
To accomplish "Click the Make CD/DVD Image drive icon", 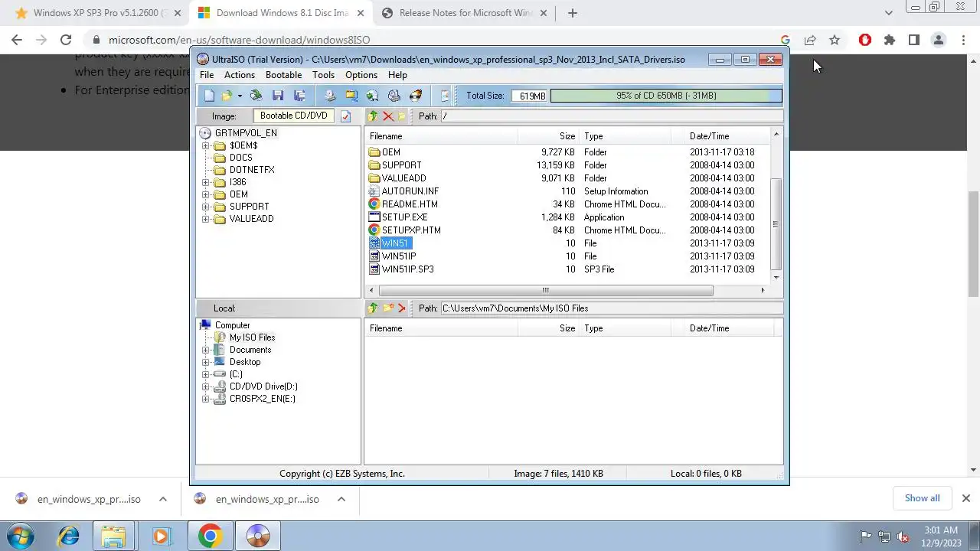I will [330, 96].
